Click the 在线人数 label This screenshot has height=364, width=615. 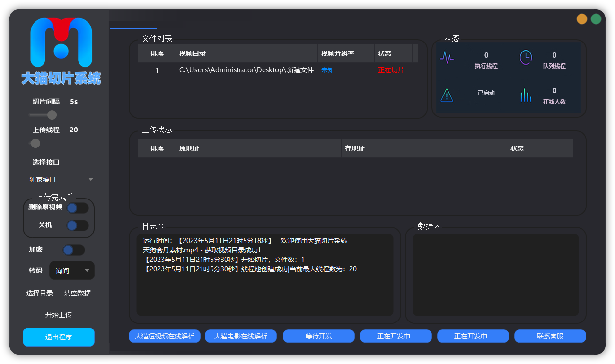pos(554,102)
